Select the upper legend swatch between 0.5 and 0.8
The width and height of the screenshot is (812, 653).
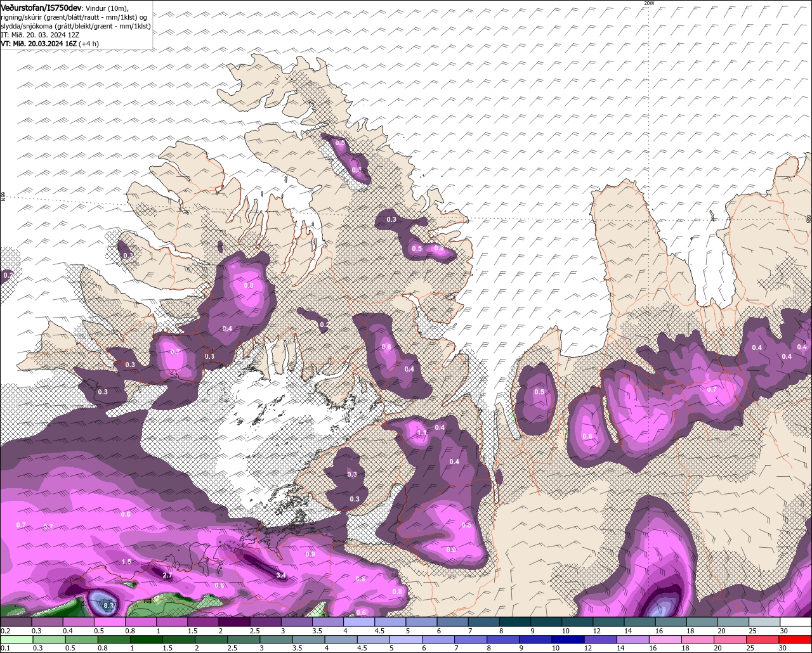click(x=110, y=622)
